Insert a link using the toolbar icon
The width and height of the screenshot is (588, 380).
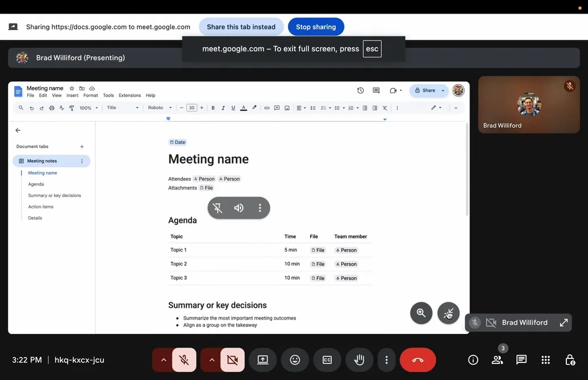266,108
